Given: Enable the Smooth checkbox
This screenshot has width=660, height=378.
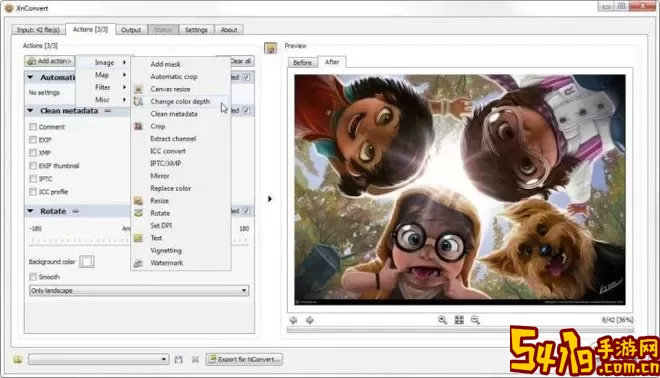Looking at the screenshot, I should [33, 277].
